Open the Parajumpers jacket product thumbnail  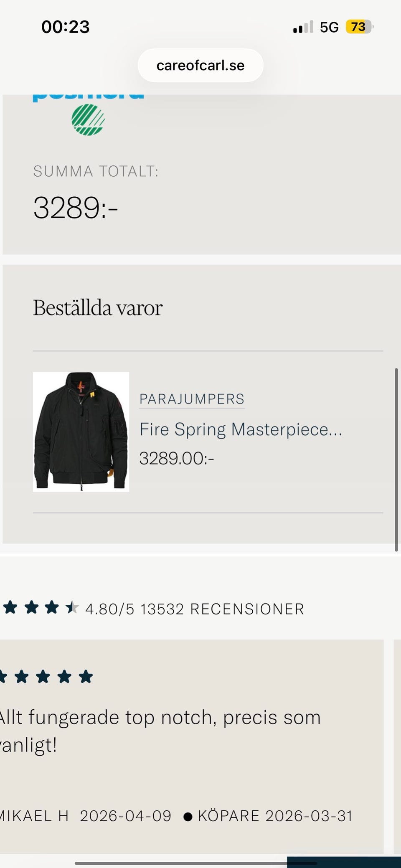81,431
